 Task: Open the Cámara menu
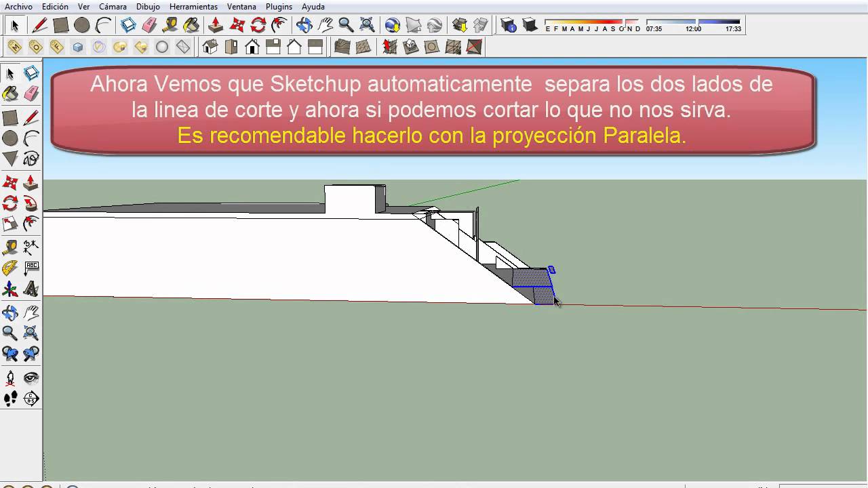[x=113, y=7]
